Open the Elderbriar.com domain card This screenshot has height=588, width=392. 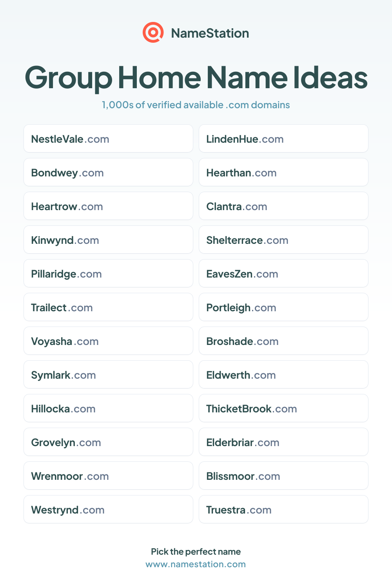(x=283, y=442)
